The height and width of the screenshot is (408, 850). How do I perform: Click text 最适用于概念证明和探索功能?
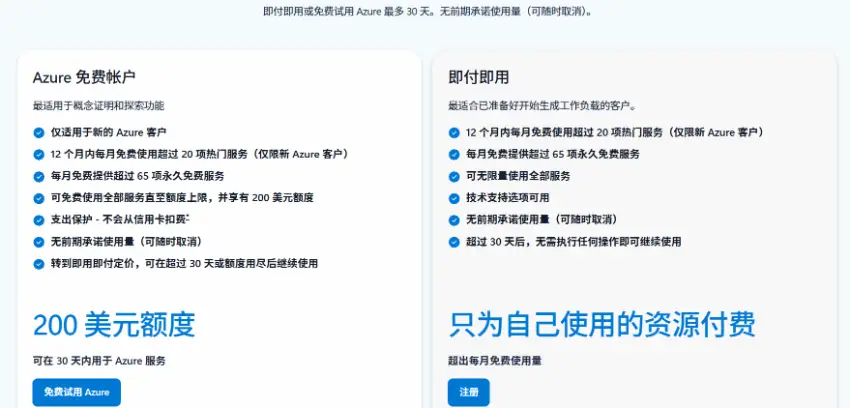[x=99, y=106]
